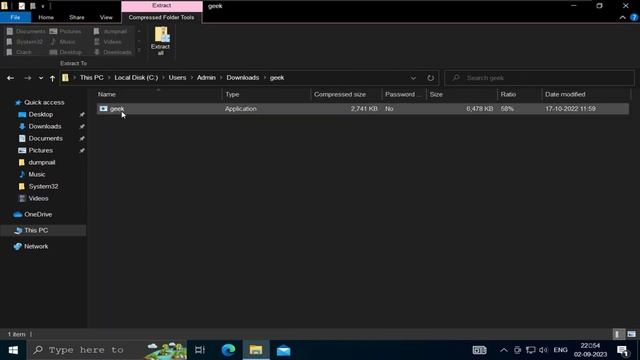Click the 17-10-2022 date cell
The image size is (640, 360).
(x=570, y=109)
